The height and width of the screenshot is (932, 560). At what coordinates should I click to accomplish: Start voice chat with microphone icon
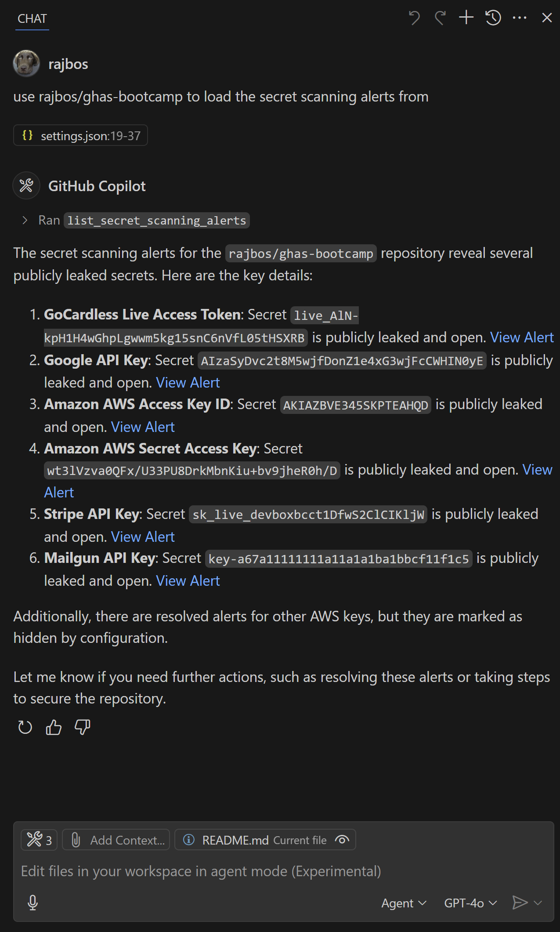pyautogui.click(x=33, y=903)
